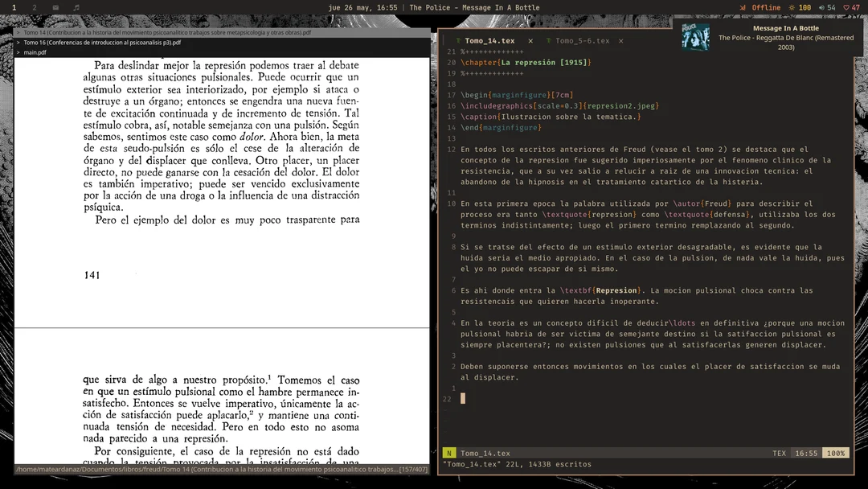Switch to the Tomo_5-6.tex tab

(x=582, y=40)
